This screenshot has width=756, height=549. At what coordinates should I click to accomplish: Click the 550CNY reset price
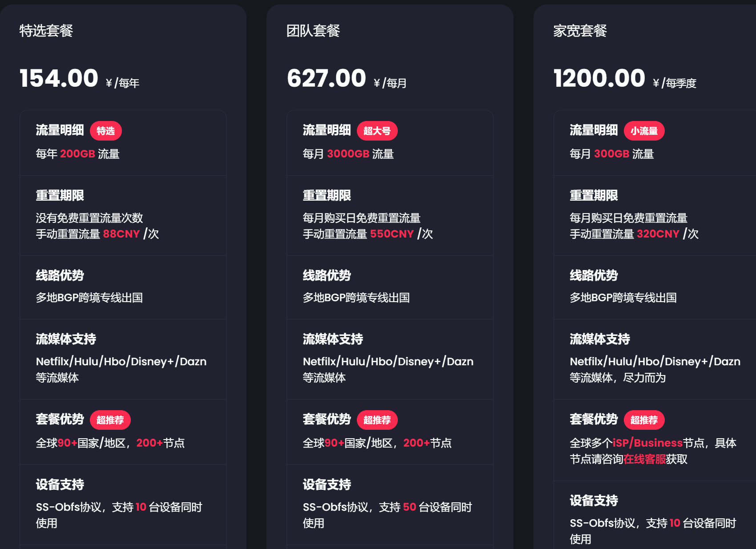click(392, 234)
